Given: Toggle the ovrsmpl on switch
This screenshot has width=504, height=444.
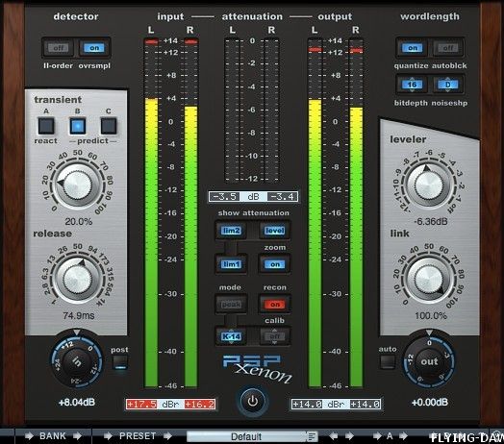Looking at the screenshot, I should (x=94, y=48).
